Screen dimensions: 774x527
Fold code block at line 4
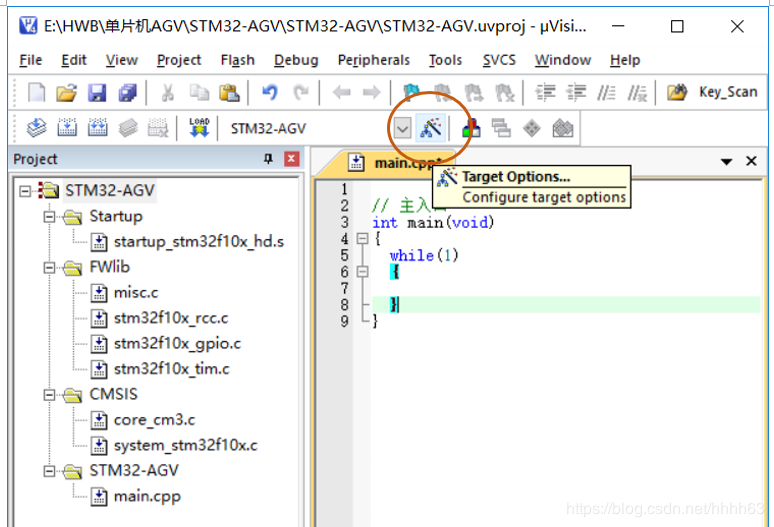point(362,239)
